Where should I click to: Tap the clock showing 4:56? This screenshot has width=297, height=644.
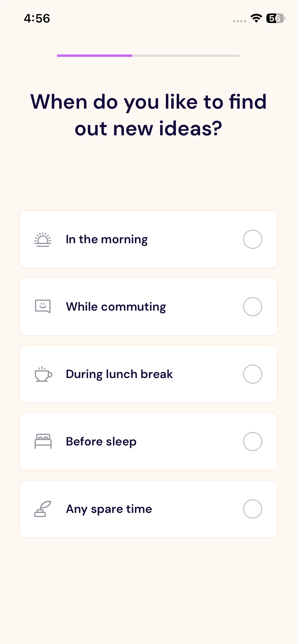[37, 19]
